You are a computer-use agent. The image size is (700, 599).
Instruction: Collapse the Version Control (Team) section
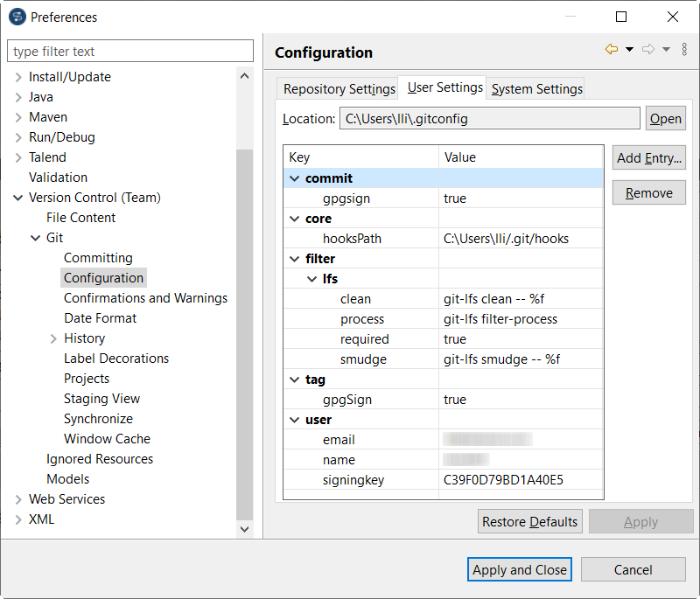(x=18, y=197)
